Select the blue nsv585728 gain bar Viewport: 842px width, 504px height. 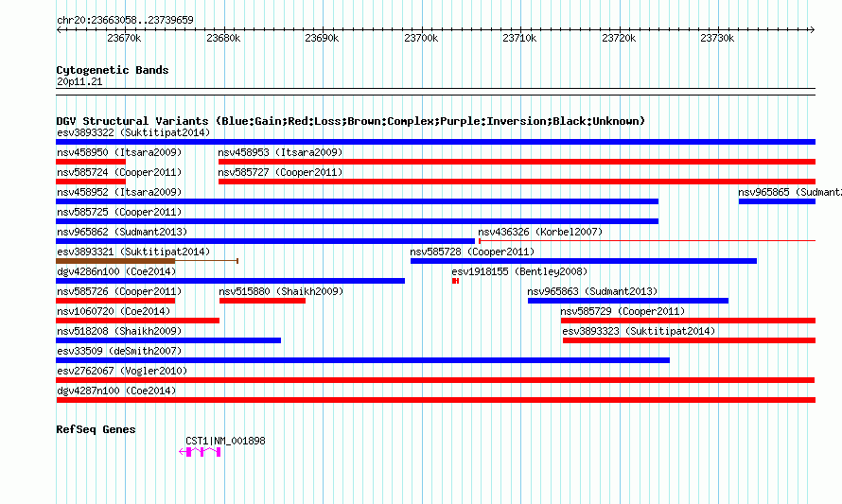coord(584,261)
